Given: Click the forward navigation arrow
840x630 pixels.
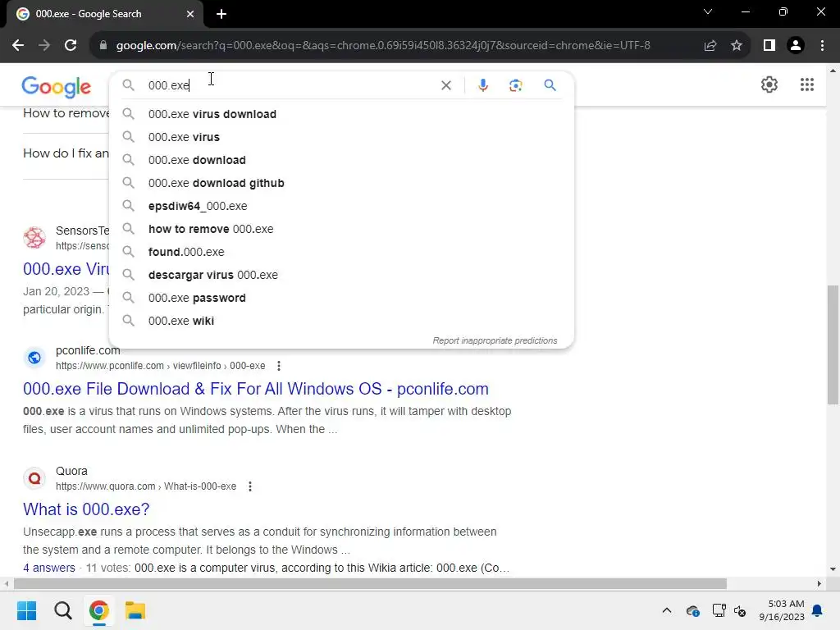Looking at the screenshot, I should point(44,46).
